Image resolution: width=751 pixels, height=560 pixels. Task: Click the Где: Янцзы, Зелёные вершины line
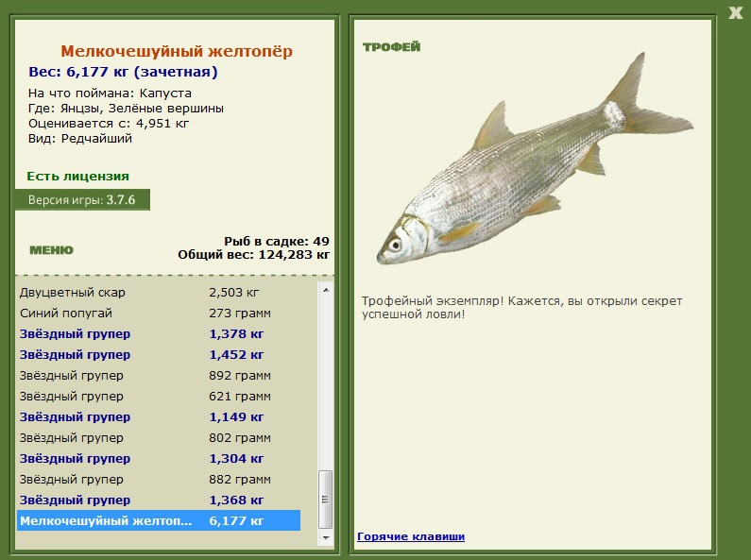tap(126, 109)
